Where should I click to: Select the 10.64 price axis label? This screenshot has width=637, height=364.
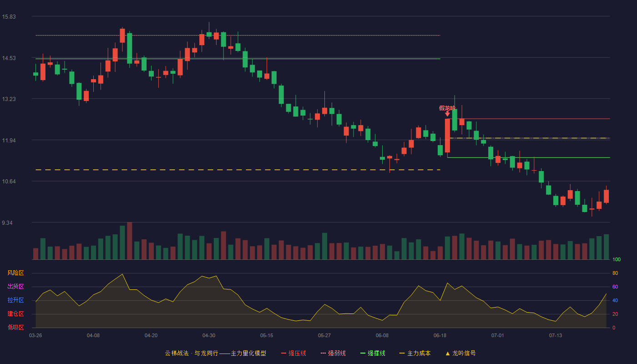(x=9, y=182)
